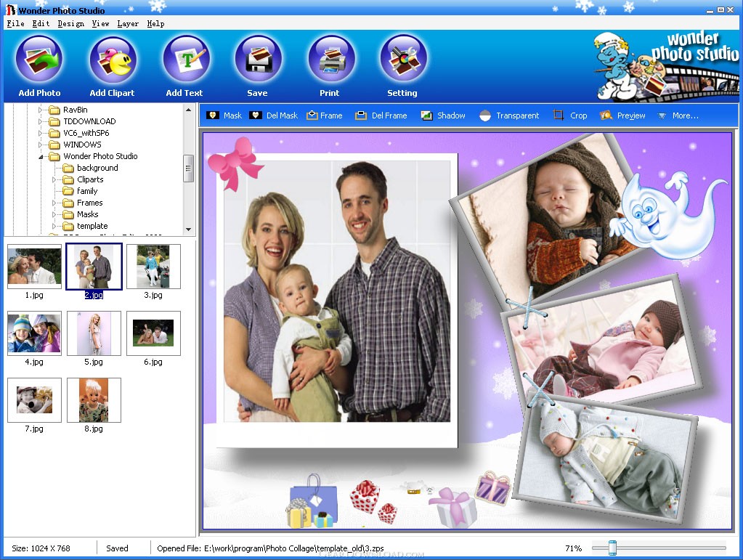This screenshot has width=743, height=560.
Task: Save the collage with Save icon
Action: 258,60
